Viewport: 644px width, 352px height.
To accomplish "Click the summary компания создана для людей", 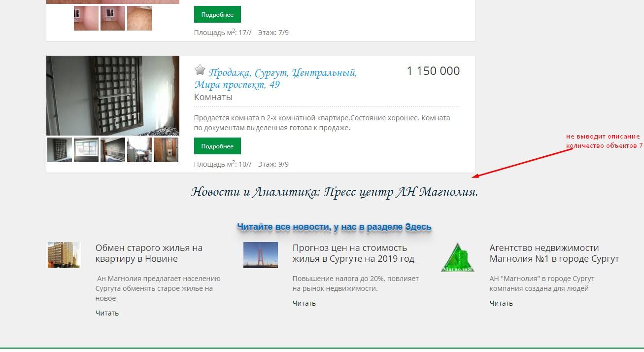I will click(x=542, y=283).
